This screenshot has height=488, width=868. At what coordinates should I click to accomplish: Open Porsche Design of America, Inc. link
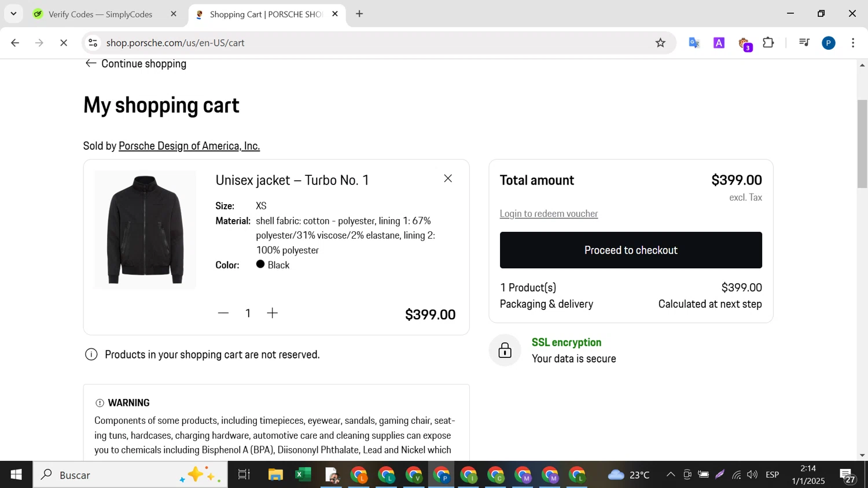pyautogui.click(x=189, y=146)
